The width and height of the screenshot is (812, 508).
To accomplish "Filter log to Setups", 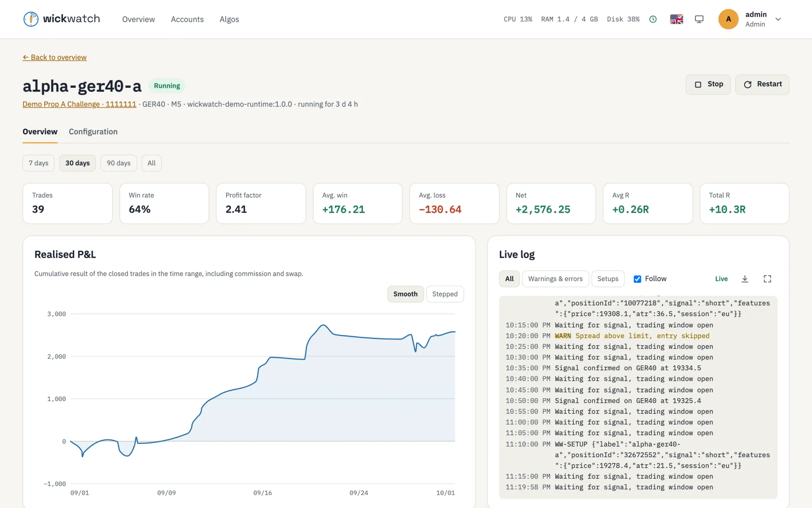I will coord(608,279).
